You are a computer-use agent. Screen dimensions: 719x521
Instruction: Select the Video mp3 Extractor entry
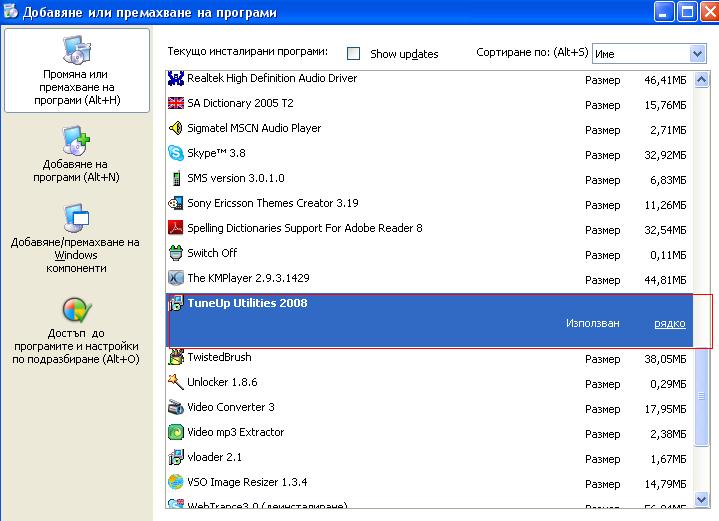(x=429, y=432)
